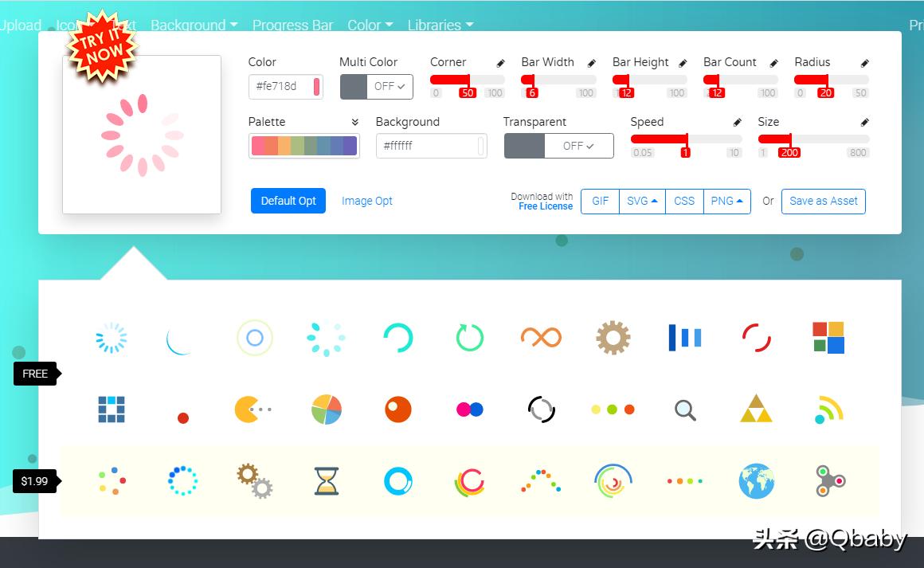The height and width of the screenshot is (568, 924).
Task: Switch to the Default Opt tab
Action: (288, 201)
